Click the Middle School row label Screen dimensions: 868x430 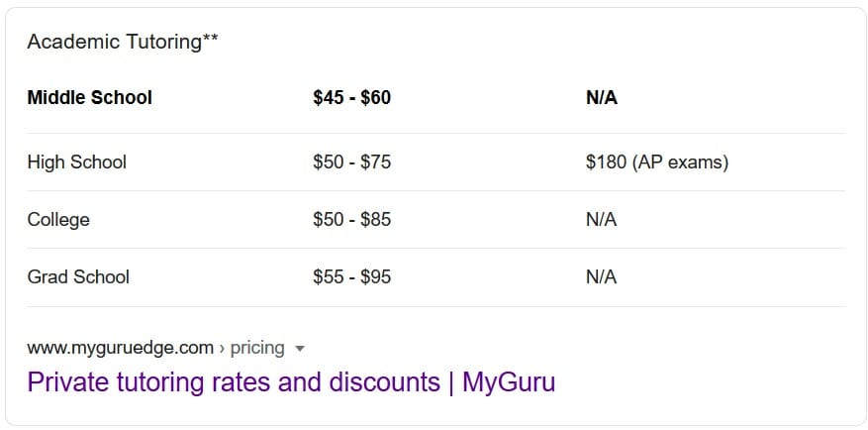[90, 98]
